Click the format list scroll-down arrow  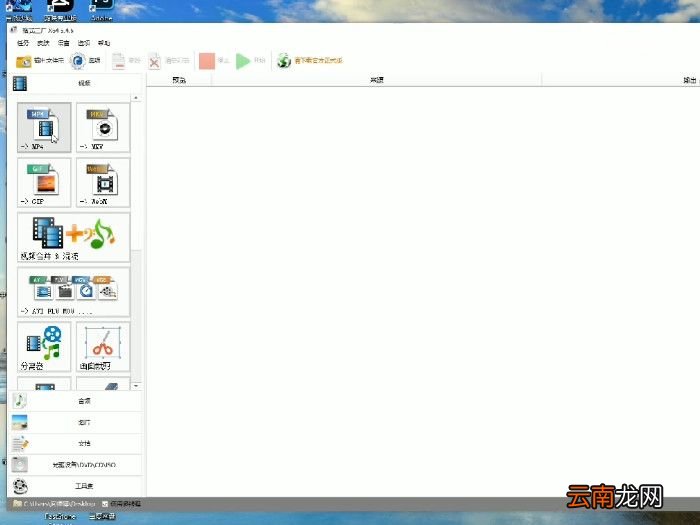137,386
